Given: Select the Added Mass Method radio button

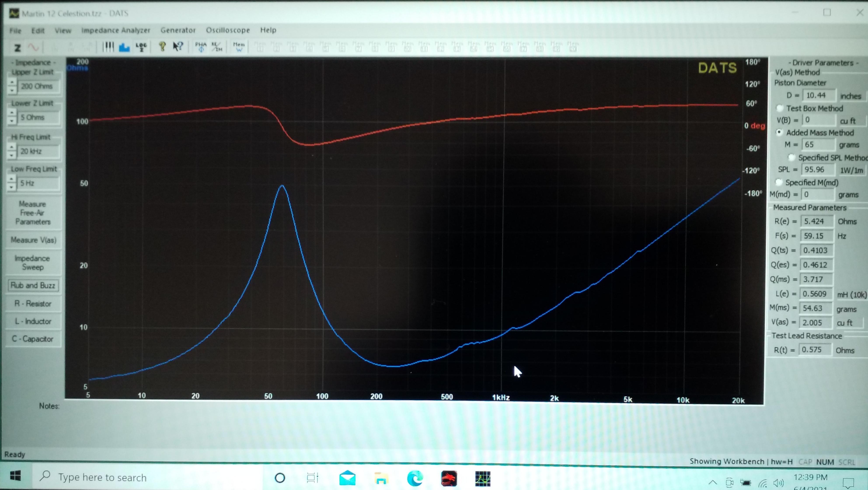Looking at the screenshot, I should pos(779,132).
